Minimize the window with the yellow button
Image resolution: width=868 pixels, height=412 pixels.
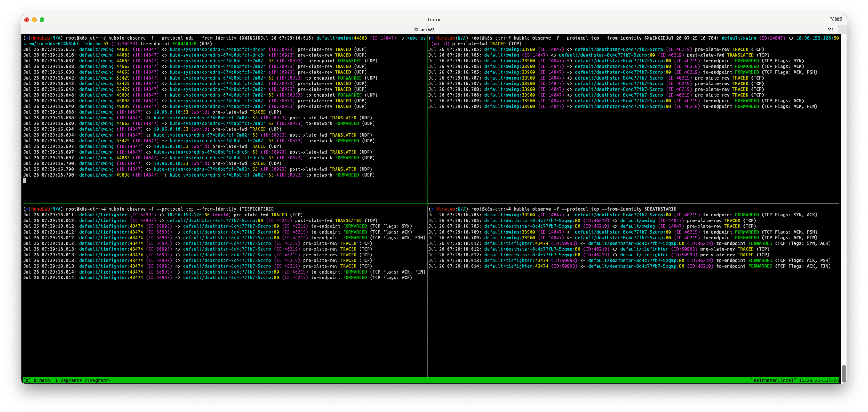tap(34, 20)
